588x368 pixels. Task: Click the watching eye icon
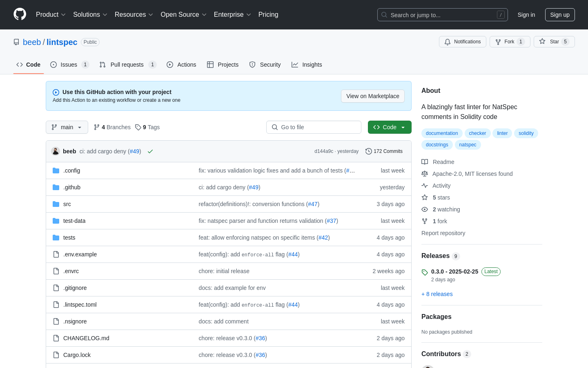click(425, 209)
